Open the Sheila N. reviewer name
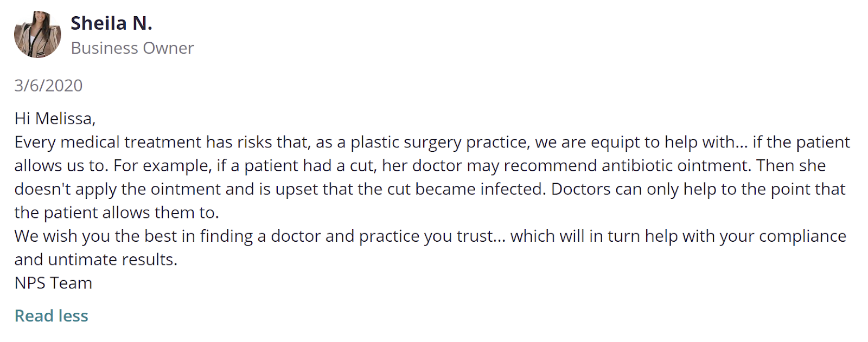This screenshot has width=868, height=342. [x=111, y=23]
